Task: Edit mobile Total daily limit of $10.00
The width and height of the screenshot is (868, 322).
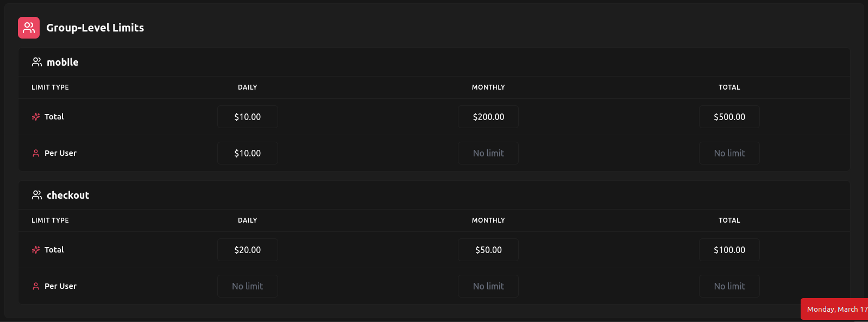Action: pos(248,117)
